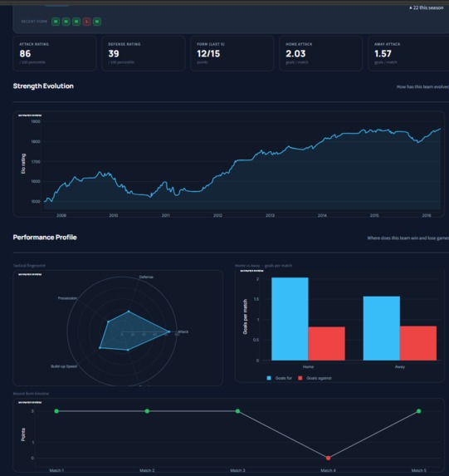
Task: Click the Defense label on radar chart
Action: (146, 277)
